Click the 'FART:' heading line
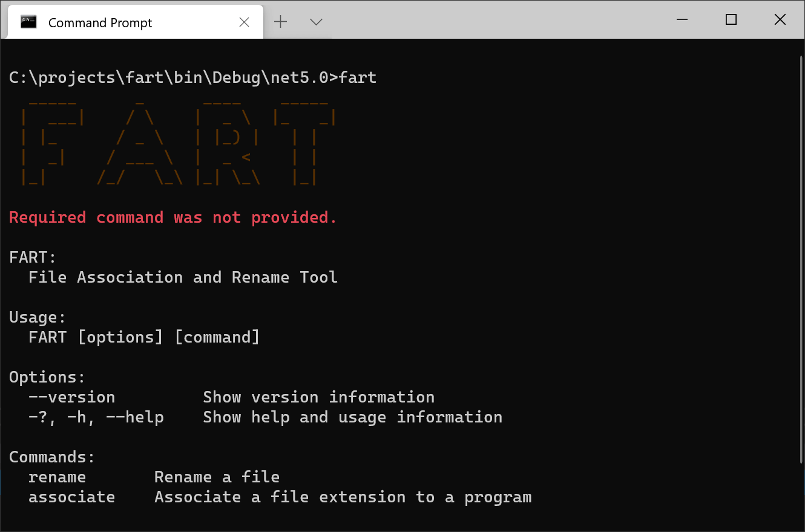 33,257
